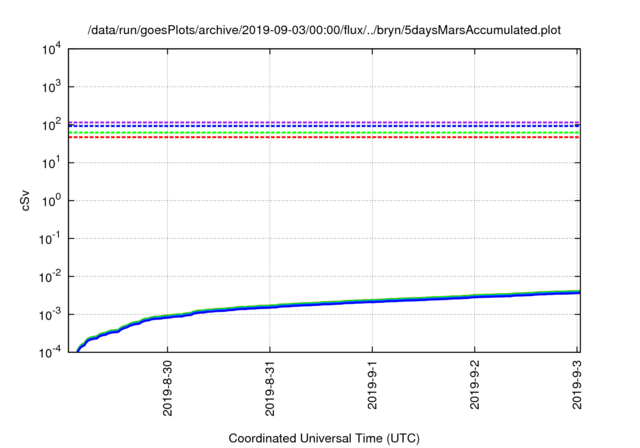Click the purple dashed threshold line

pos(324,122)
